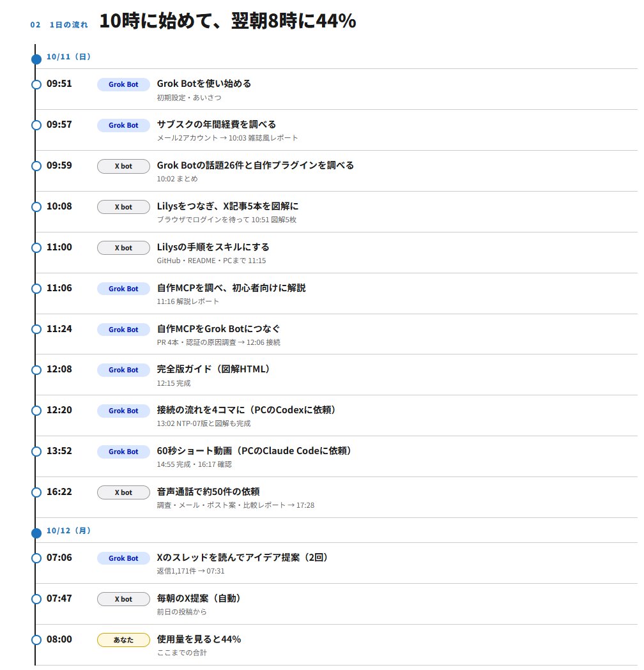Select the 07:47 timeline circle marker
The width and height of the screenshot is (644, 670).
coord(36,599)
